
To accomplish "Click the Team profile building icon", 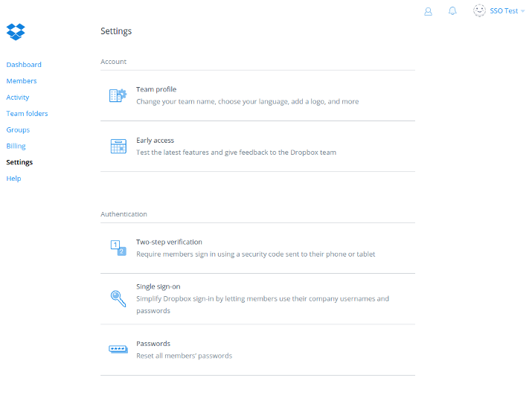I will click(118, 95).
